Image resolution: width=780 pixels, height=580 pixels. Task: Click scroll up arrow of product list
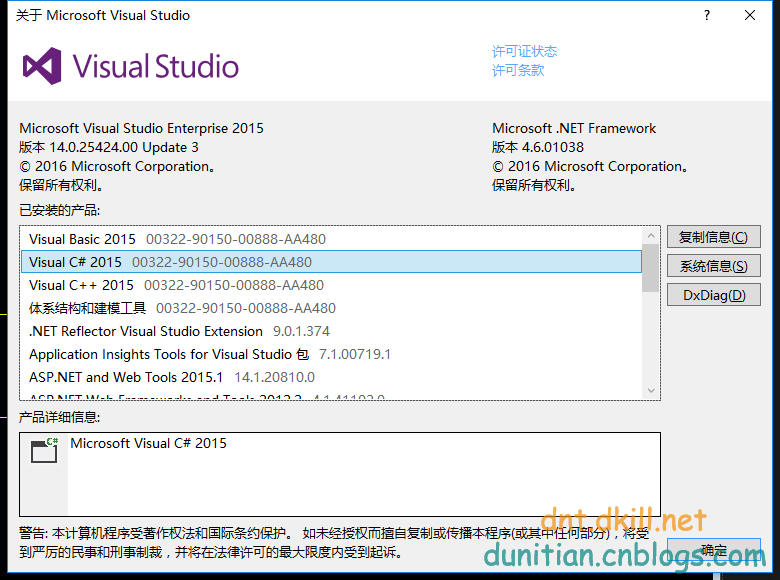651,235
